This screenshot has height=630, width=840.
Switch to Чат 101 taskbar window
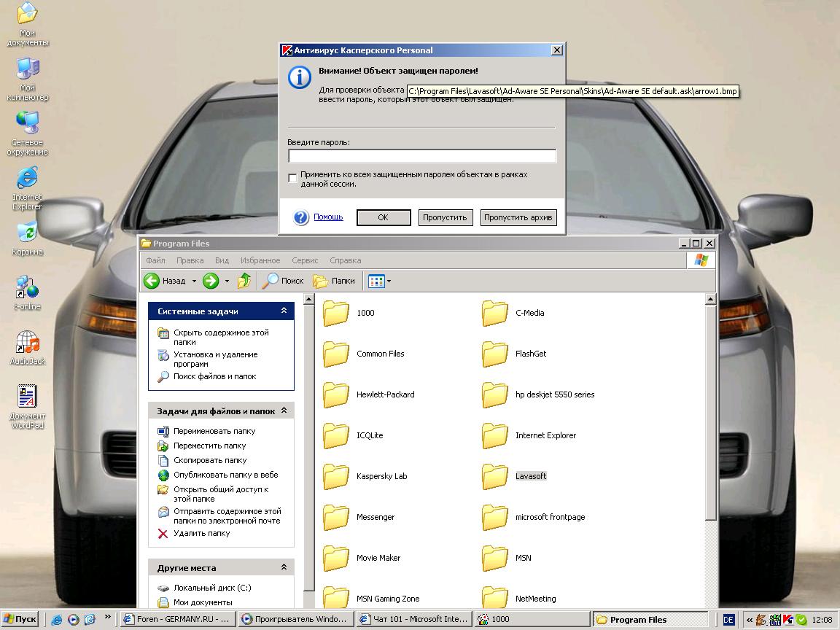(x=413, y=619)
